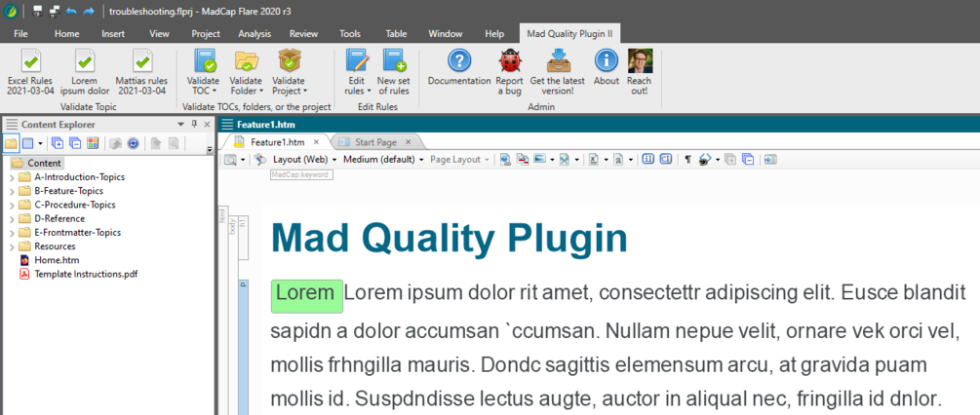Open the Window ribbon tab
Image resolution: width=980 pixels, height=415 pixels.
(x=445, y=34)
